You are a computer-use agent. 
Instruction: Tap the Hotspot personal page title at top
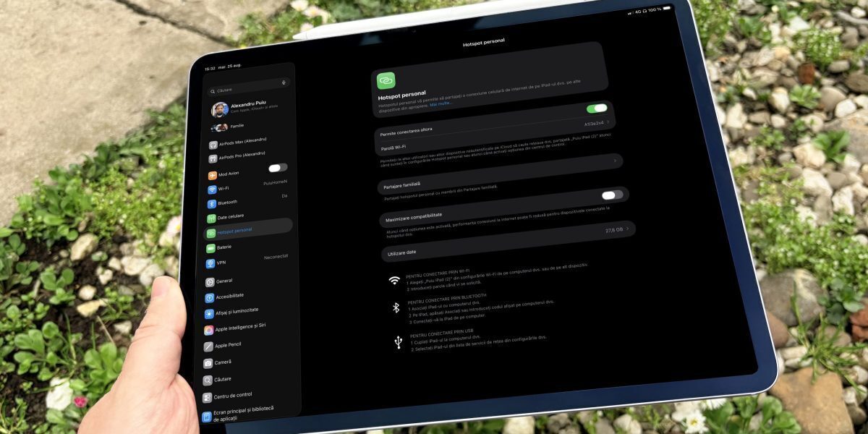[484, 44]
